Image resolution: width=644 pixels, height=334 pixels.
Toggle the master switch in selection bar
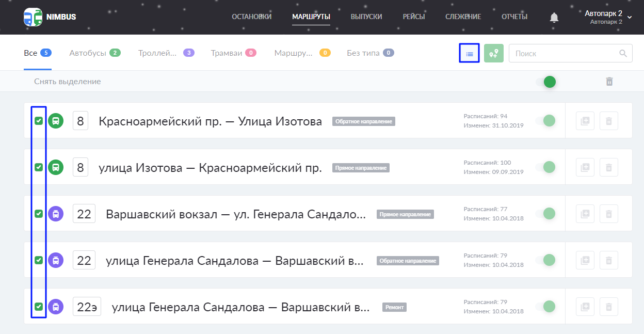tap(546, 82)
